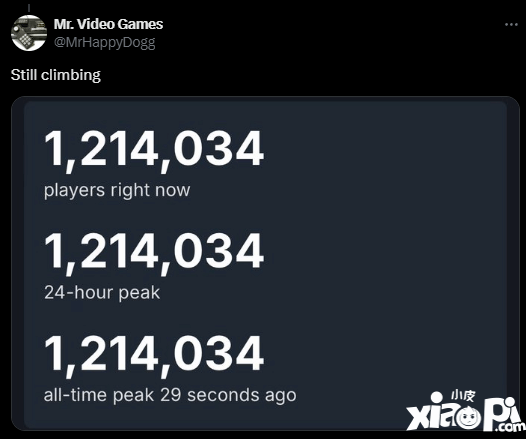Click the 1,214,034 players right now number
526x439 pixels.
tap(154, 150)
